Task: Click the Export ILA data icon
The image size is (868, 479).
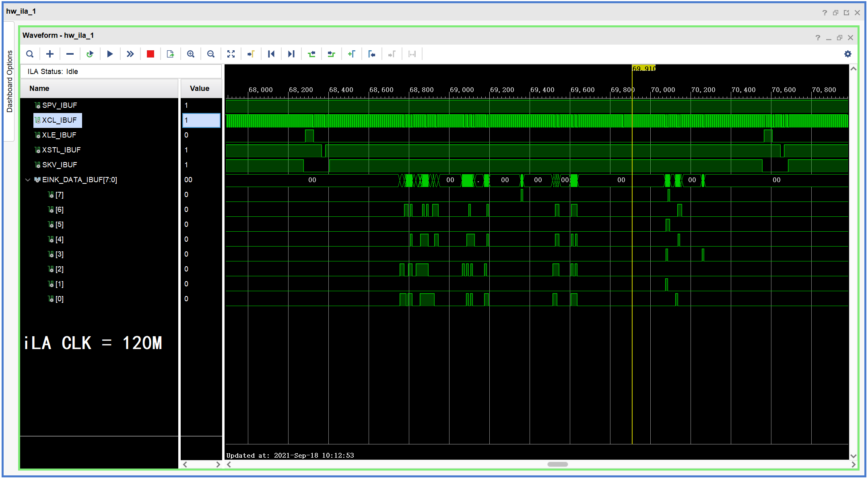Action: (x=171, y=54)
